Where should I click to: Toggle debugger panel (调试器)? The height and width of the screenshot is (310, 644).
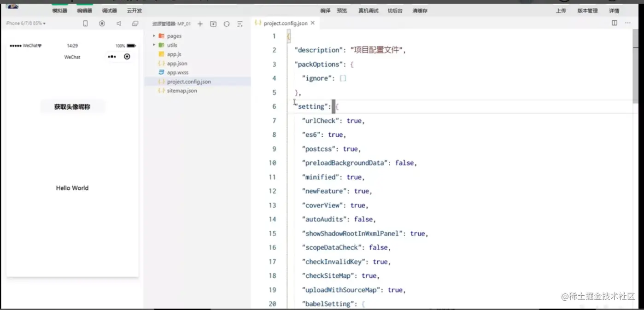[x=109, y=11]
